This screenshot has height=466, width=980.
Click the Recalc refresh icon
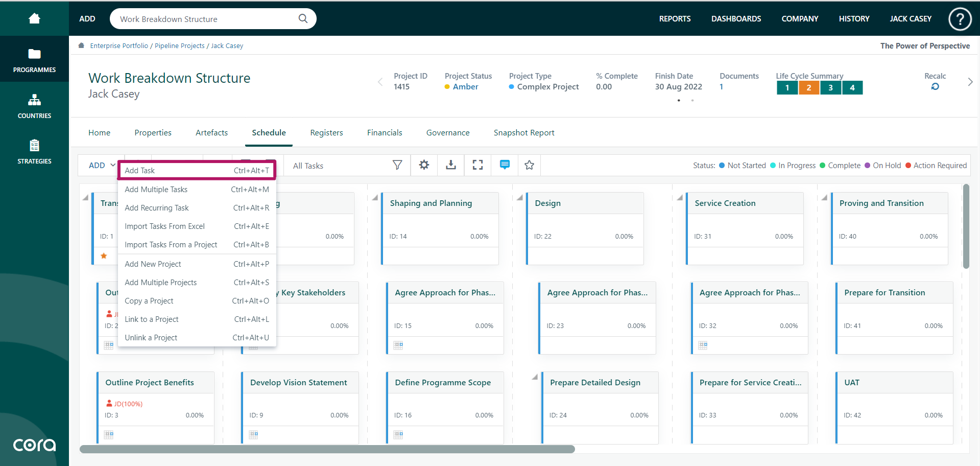pyautogui.click(x=935, y=87)
